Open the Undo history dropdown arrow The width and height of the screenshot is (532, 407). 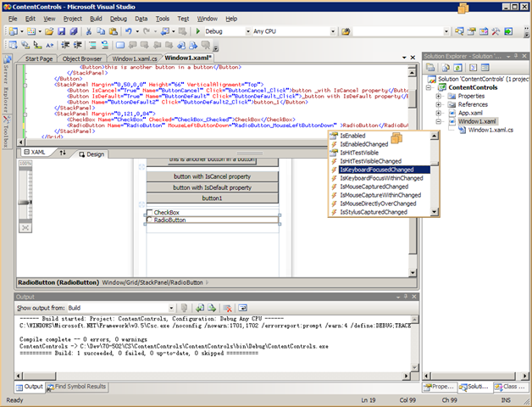pos(137,31)
